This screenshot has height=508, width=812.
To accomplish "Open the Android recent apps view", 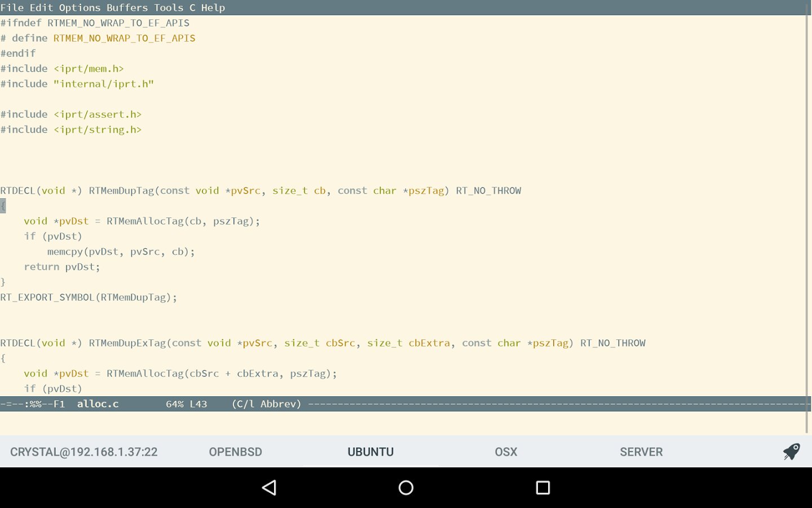I will 542,488.
